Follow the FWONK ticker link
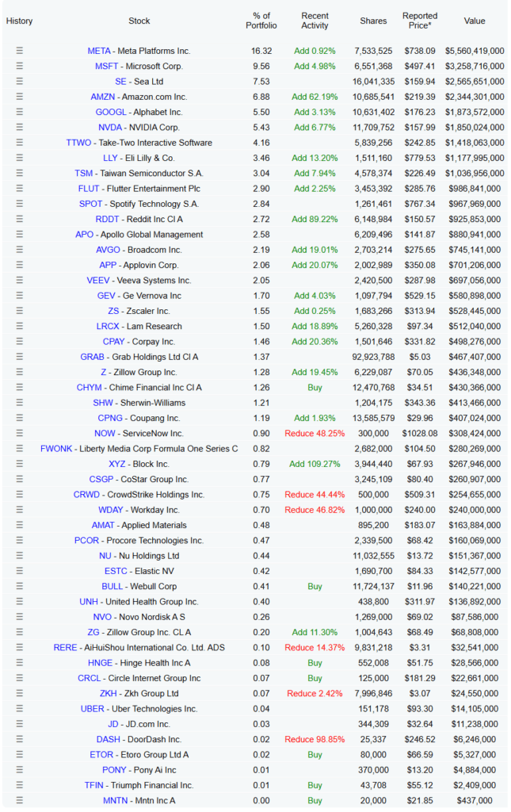Screen dimensions: 511x812 tap(56, 449)
